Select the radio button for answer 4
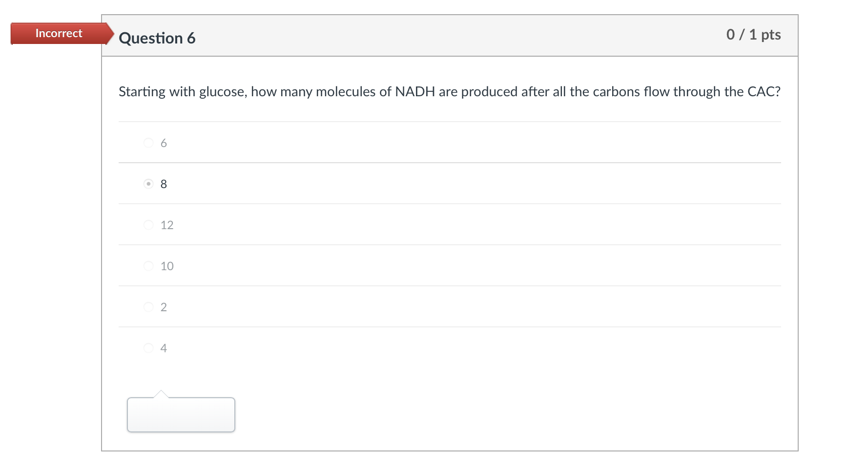The height and width of the screenshot is (471, 868). 148,348
